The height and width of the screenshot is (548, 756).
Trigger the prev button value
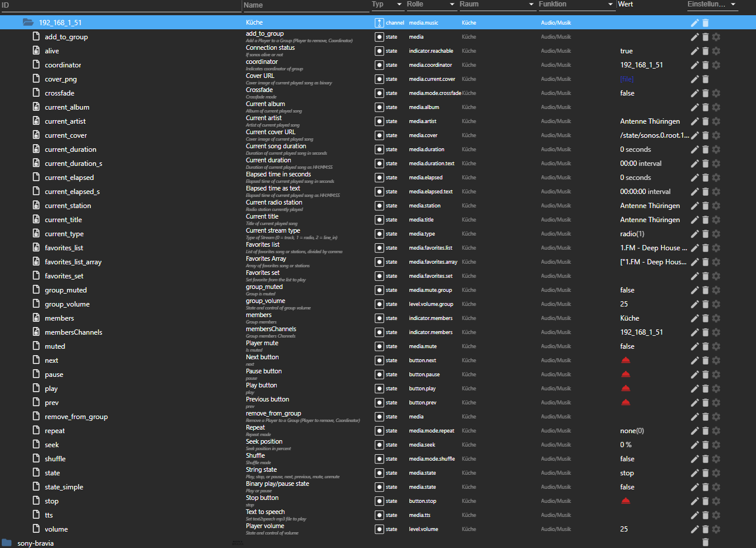pos(625,402)
